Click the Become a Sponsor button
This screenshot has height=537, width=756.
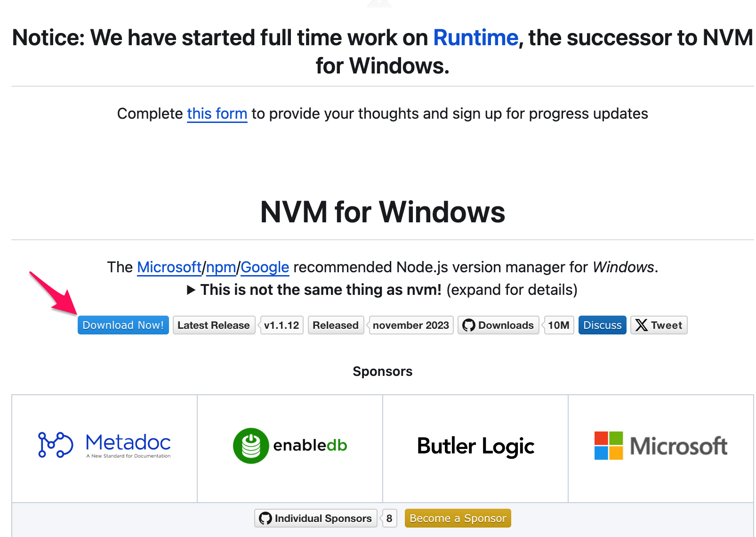(x=458, y=518)
